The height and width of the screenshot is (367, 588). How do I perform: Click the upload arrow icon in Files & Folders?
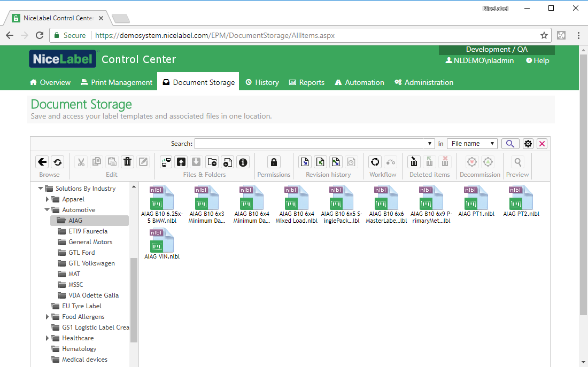181,162
